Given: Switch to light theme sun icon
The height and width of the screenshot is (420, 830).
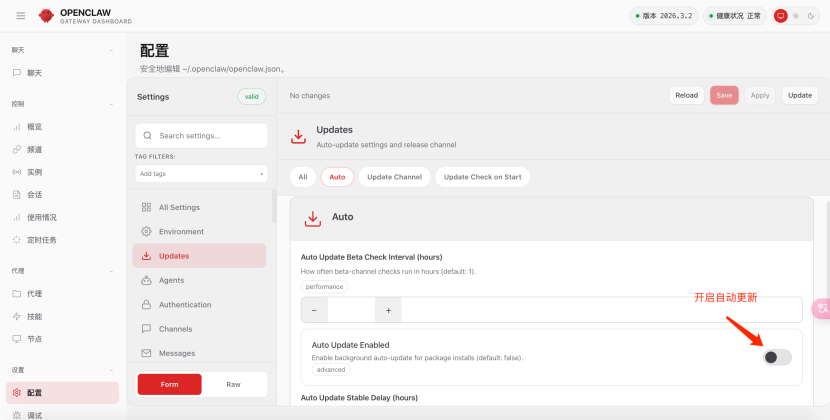Looking at the screenshot, I should coord(796,16).
